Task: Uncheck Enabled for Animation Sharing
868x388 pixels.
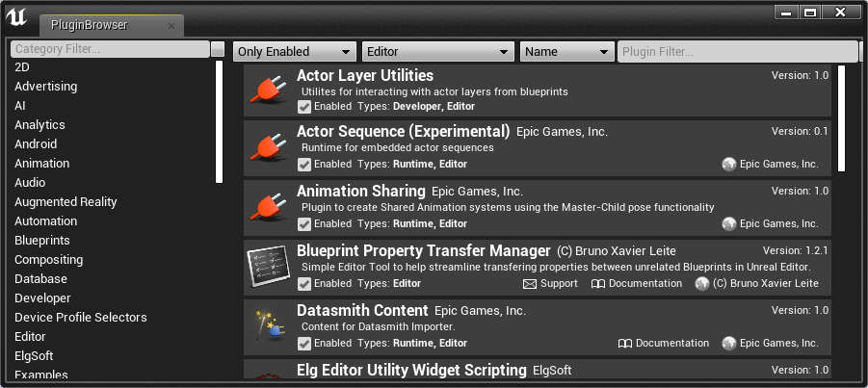Action: tap(303, 224)
